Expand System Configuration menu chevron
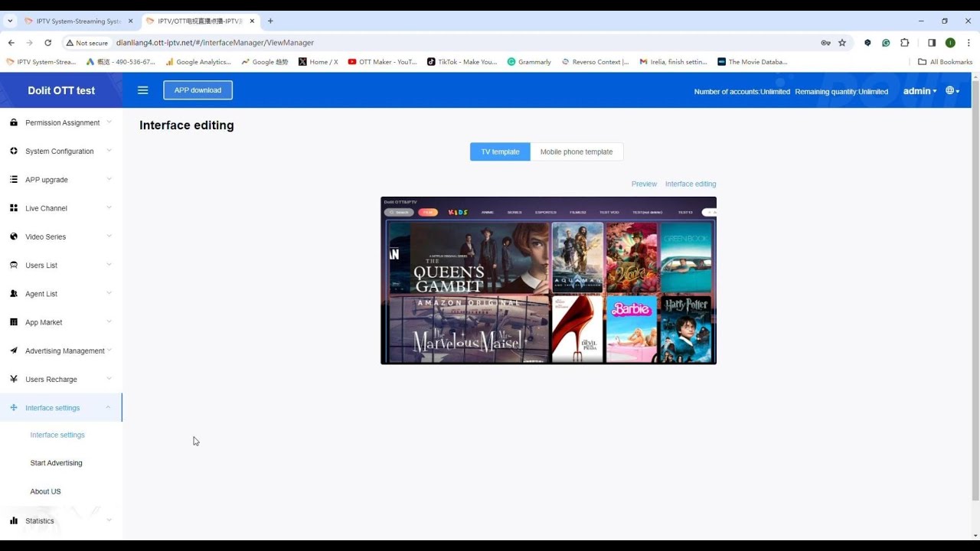The width and height of the screenshot is (980, 551). (109, 150)
